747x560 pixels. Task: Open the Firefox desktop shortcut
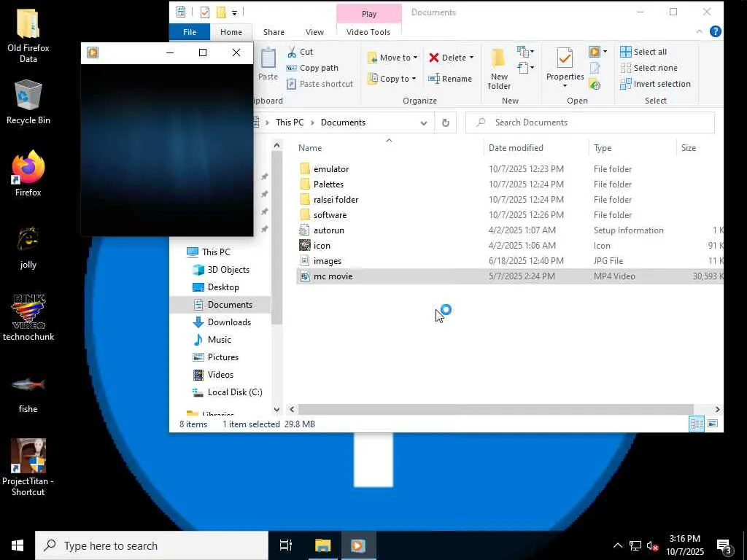click(28, 174)
